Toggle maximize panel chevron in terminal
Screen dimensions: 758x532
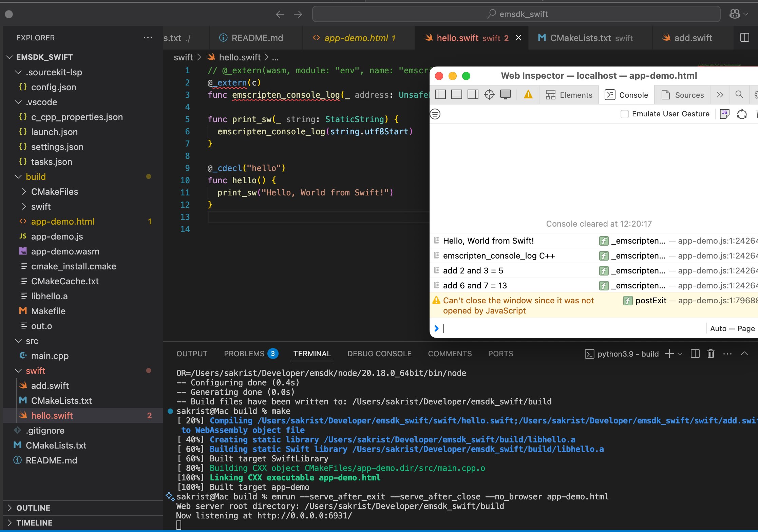[x=744, y=354]
